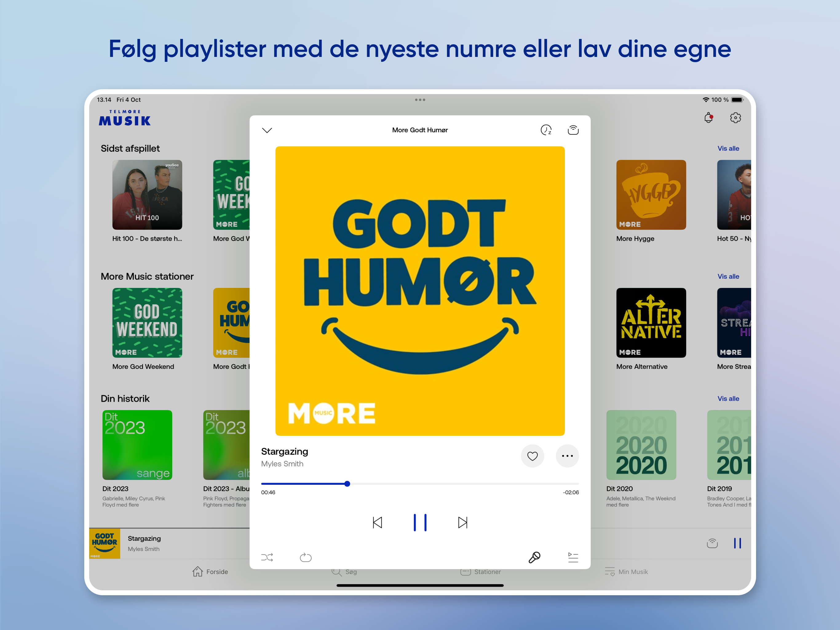The image size is (840, 630).
Task: Open the cast devices icon in player header
Action: tap(573, 130)
